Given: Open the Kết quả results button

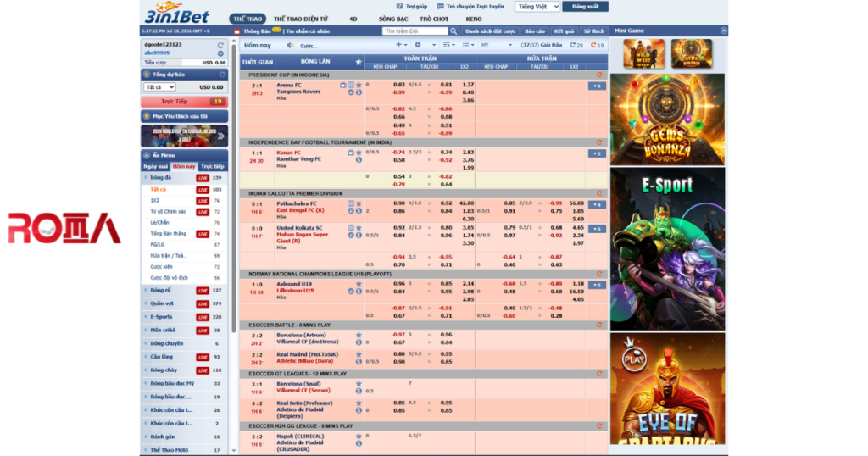Looking at the screenshot, I should coord(564,31).
